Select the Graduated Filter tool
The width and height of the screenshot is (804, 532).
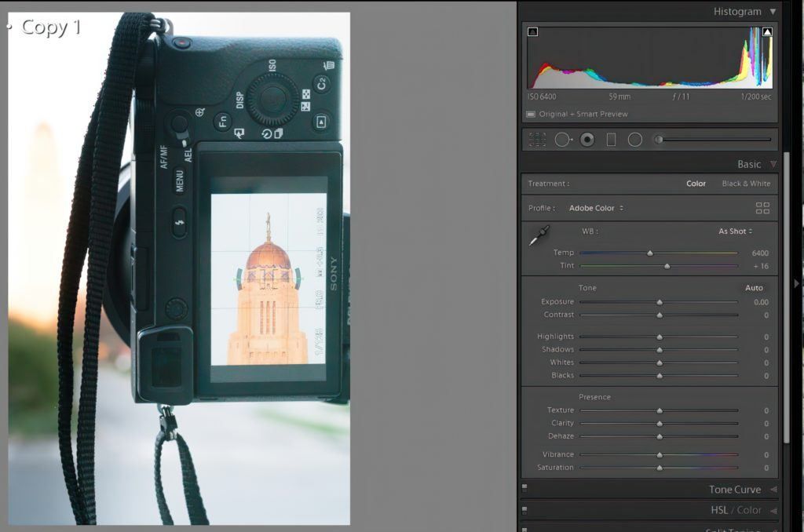[611, 140]
